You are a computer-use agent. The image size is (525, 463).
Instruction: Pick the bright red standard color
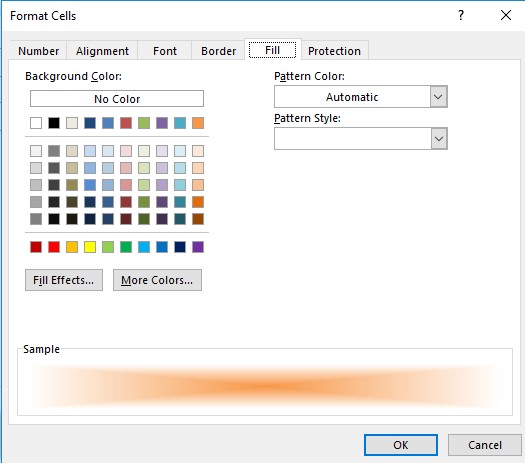[54, 247]
